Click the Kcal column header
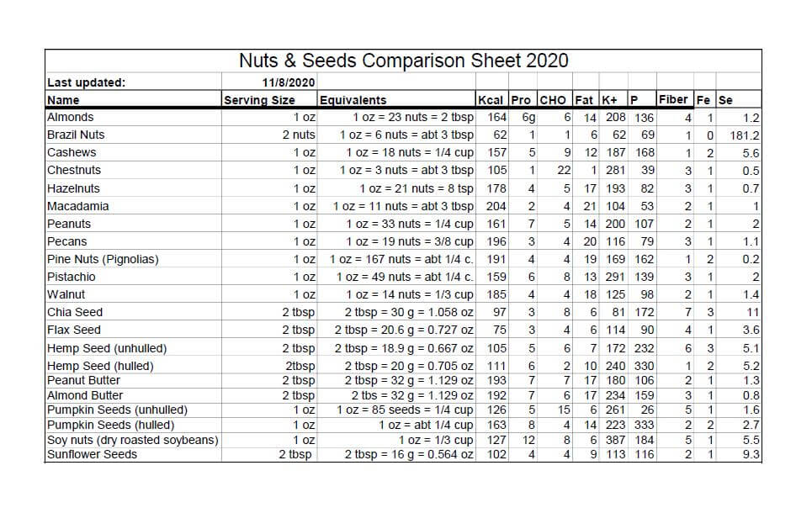Screen dimensions: 812x513 point(491,100)
